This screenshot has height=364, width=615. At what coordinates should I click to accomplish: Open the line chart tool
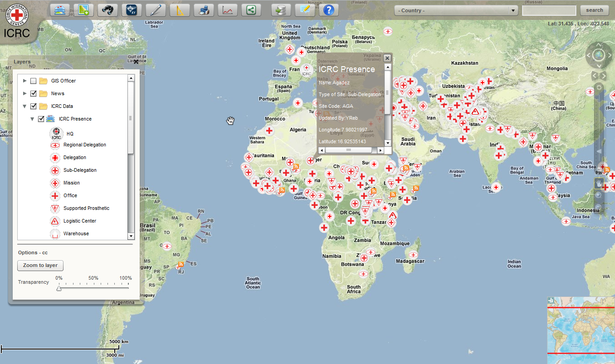(x=228, y=10)
